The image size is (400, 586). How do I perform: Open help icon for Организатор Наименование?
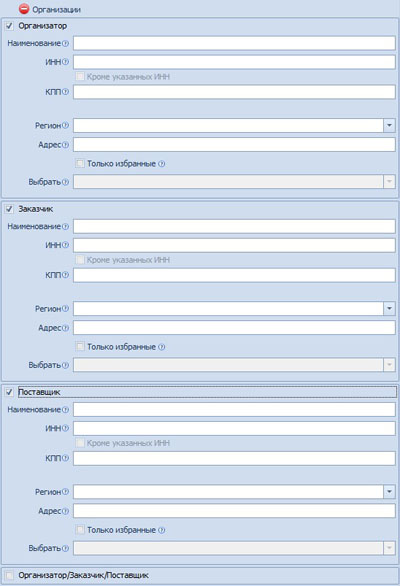pos(65,43)
